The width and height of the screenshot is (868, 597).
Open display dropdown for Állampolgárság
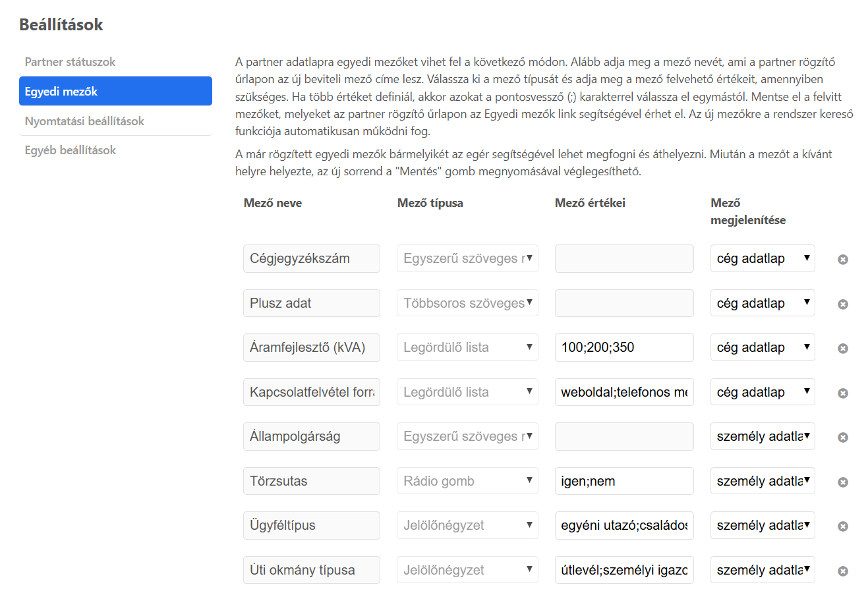(x=762, y=436)
